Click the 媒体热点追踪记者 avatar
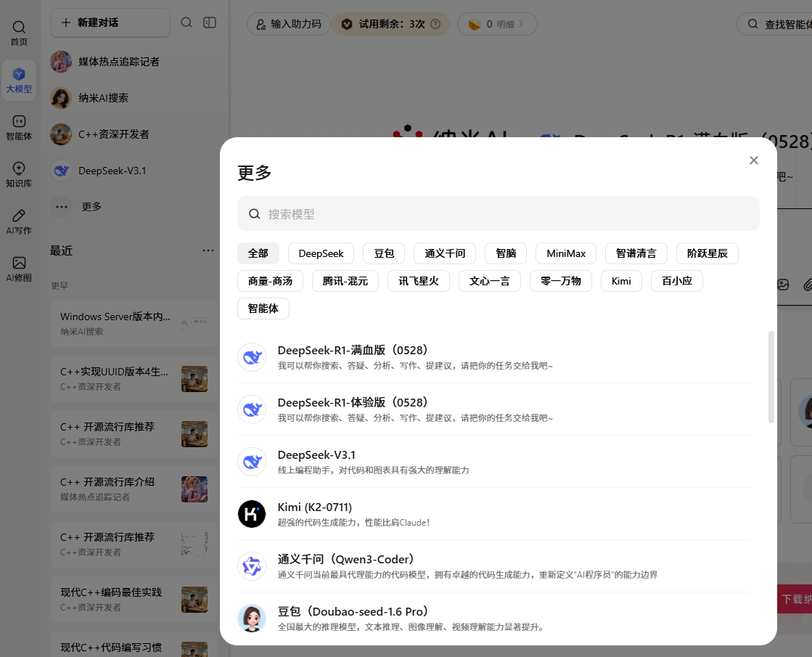This screenshot has width=812, height=657. tap(61, 62)
